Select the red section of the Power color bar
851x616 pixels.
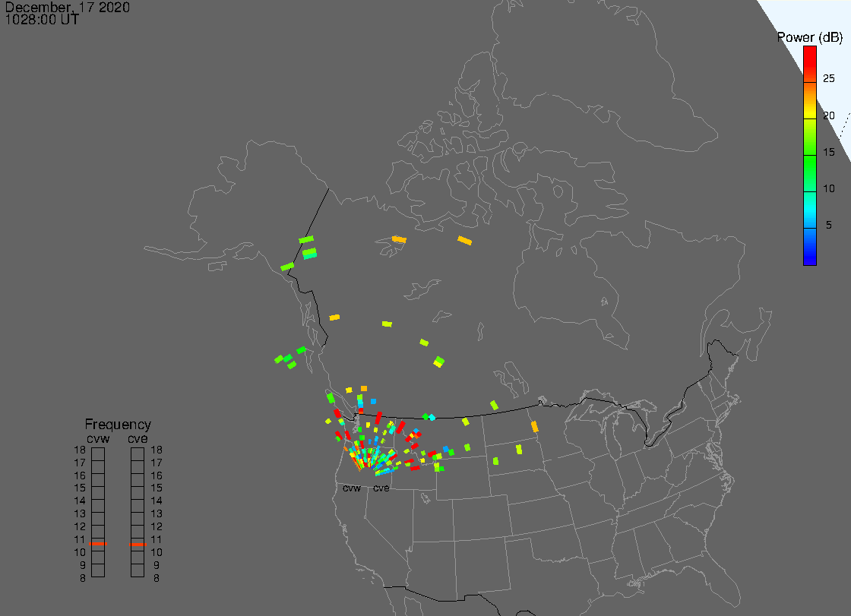810,64
